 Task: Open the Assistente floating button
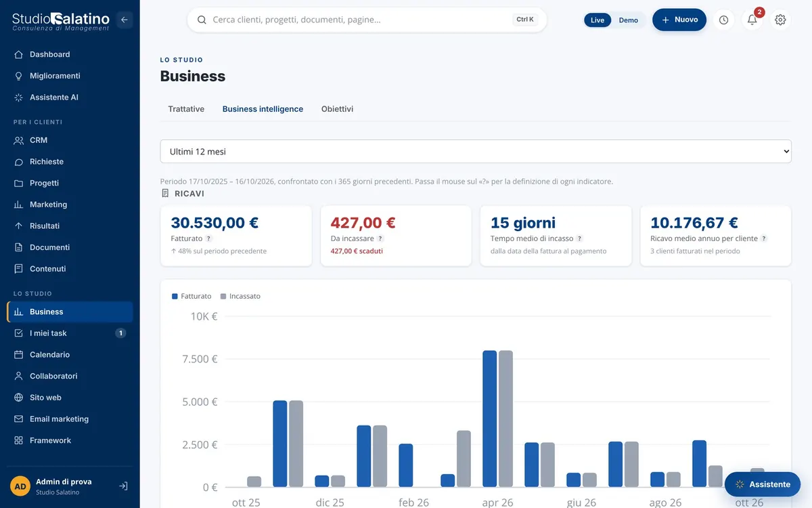click(763, 484)
